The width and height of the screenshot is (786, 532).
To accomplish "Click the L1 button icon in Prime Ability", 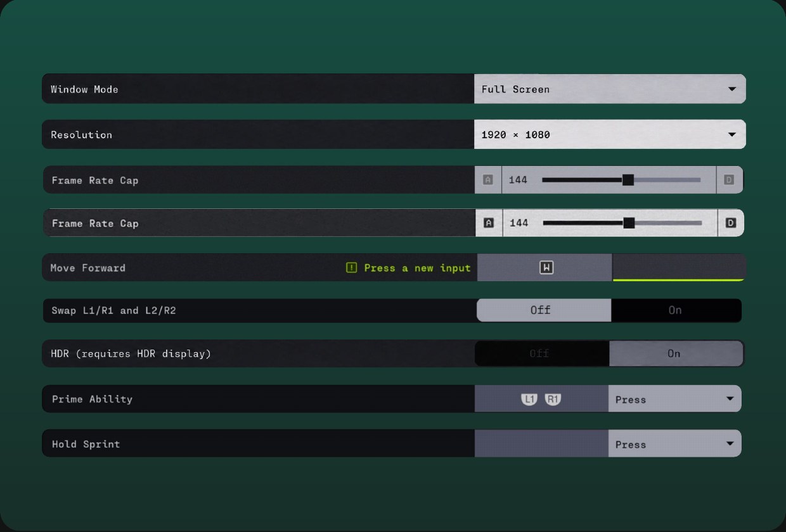I will [x=529, y=399].
